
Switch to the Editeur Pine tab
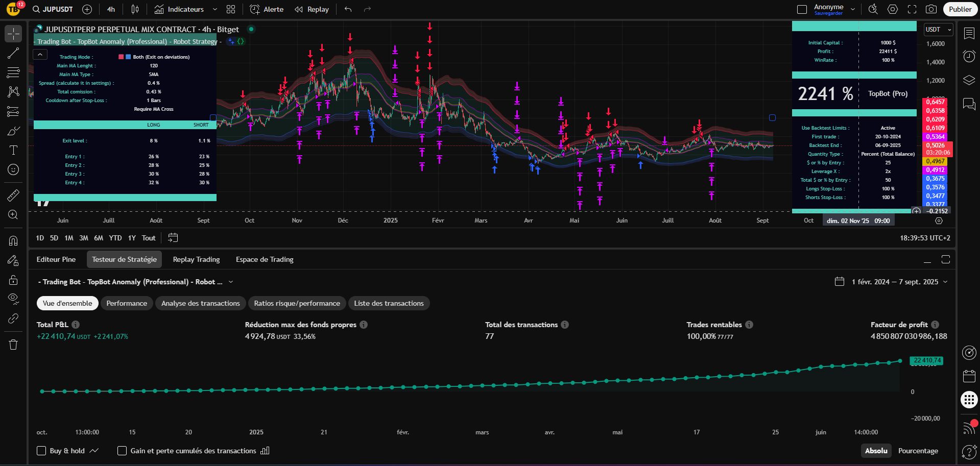click(x=56, y=259)
